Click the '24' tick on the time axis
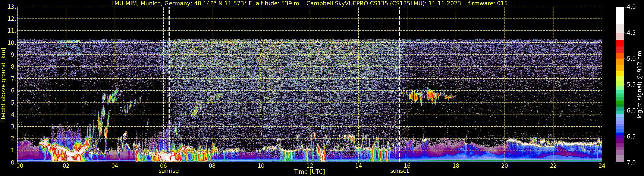Viewport: 644px width, 176px height. point(602,166)
